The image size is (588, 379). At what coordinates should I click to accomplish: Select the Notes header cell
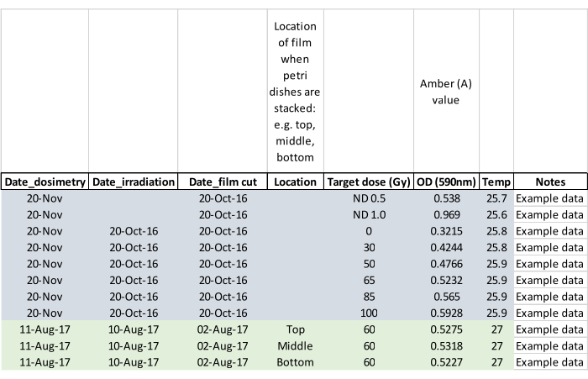[x=549, y=182]
